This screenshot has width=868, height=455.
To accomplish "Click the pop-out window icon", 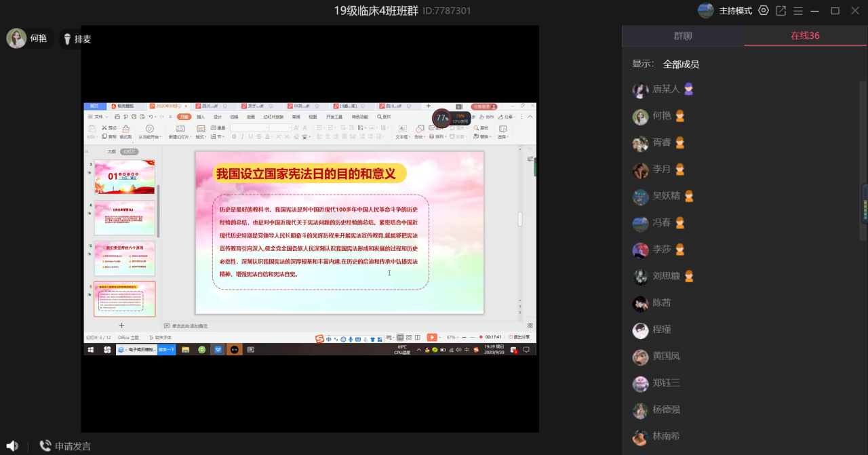I will 781,11.
